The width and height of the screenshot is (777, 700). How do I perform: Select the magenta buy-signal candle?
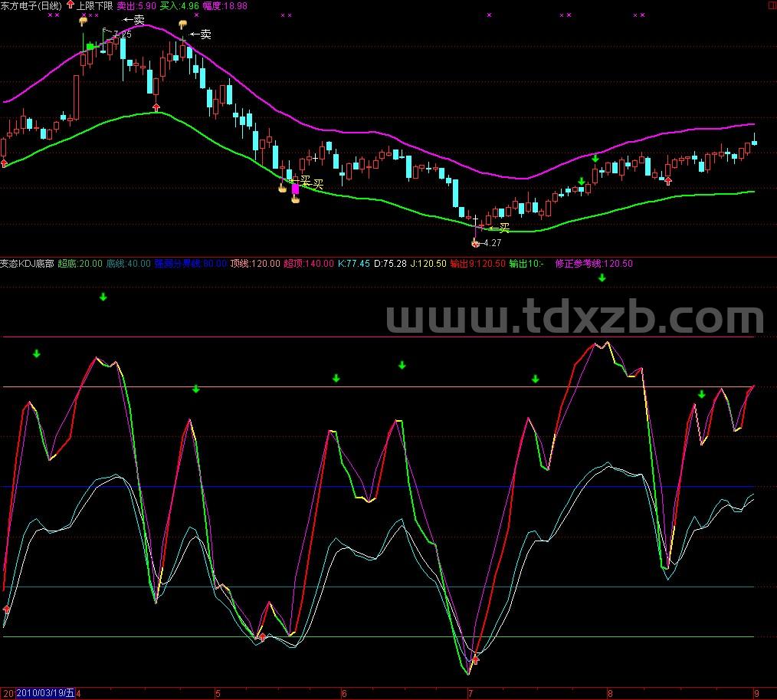click(295, 189)
